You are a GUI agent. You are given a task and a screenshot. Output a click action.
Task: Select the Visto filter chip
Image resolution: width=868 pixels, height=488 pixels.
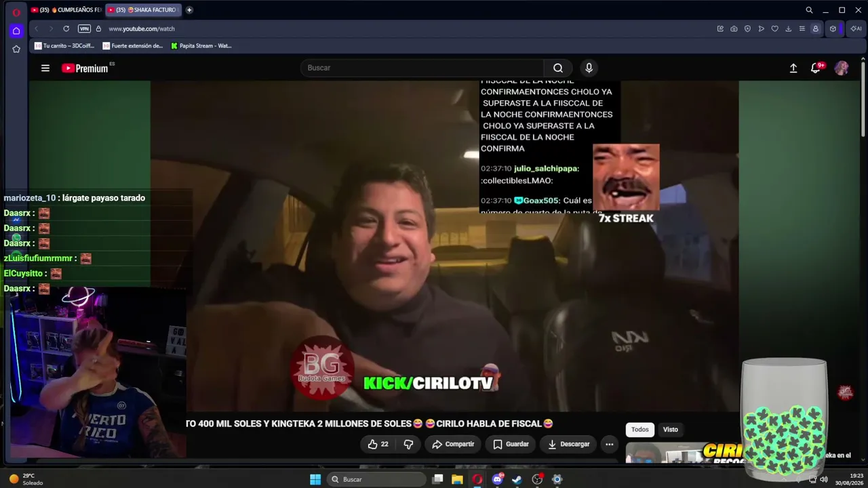pyautogui.click(x=671, y=429)
